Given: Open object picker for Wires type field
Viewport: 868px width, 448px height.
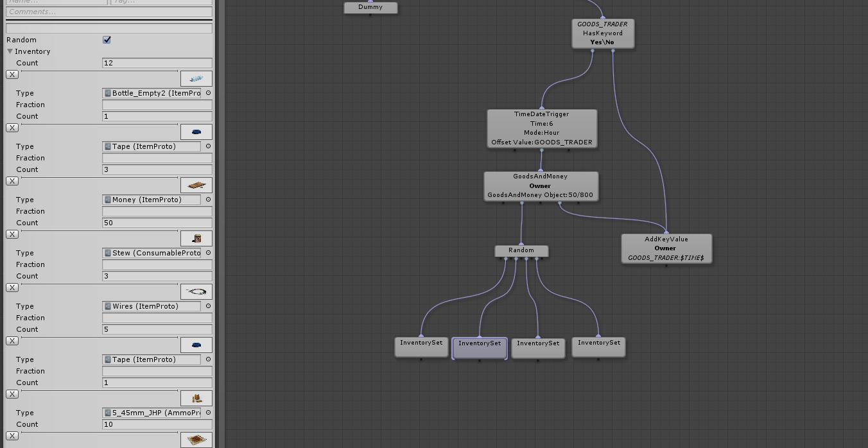Looking at the screenshot, I should tap(208, 306).
